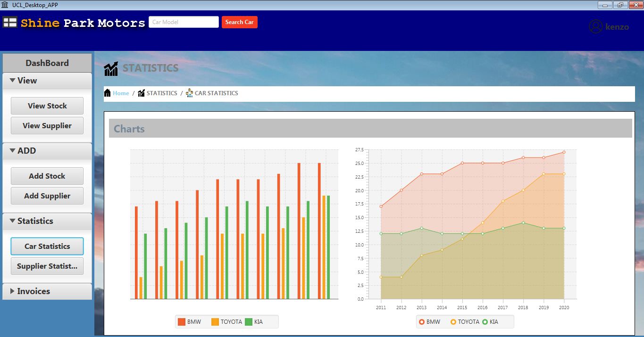Viewport: 644px width, 337px height.
Task: Click the kenzo user profile icon
Action: click(x=596, y=26)
